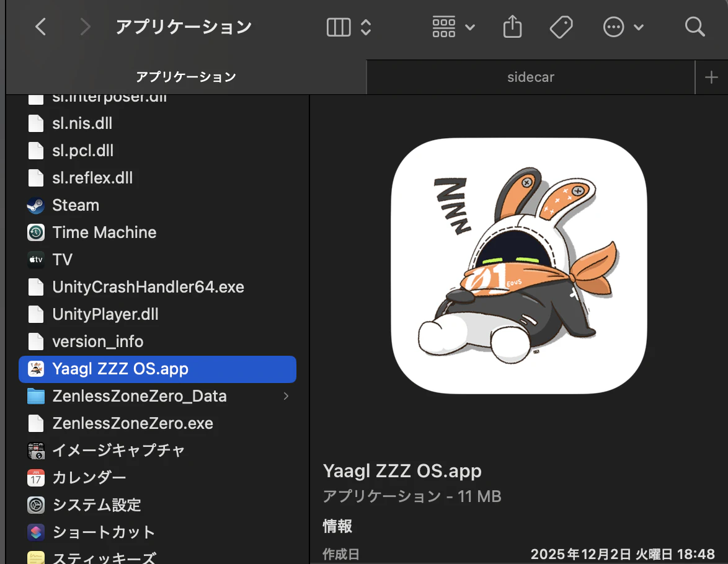The image size is (728, 564).
Task: Add a new Finder tab
Action: coord(711,77)
